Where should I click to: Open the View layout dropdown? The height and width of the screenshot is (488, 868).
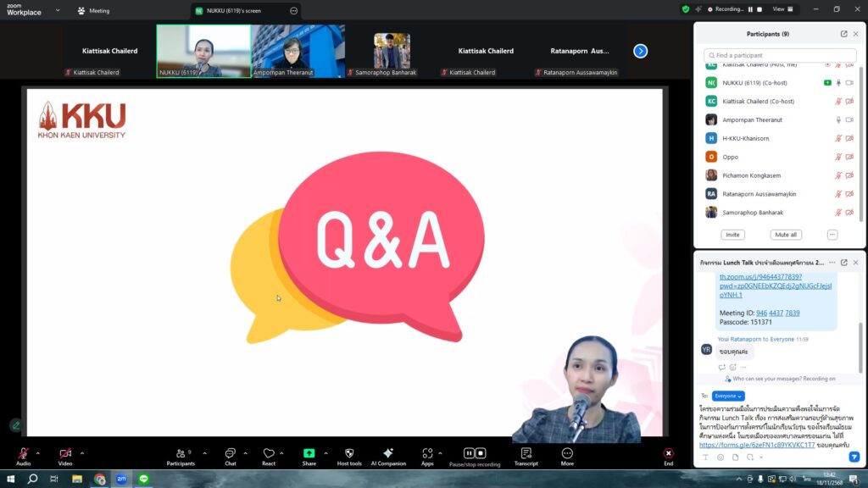(x=781, y=9)
